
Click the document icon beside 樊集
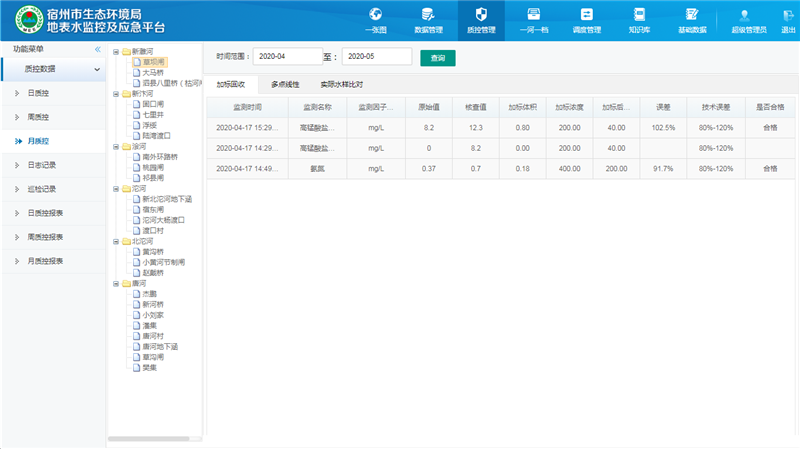click(x=136, y=367)
